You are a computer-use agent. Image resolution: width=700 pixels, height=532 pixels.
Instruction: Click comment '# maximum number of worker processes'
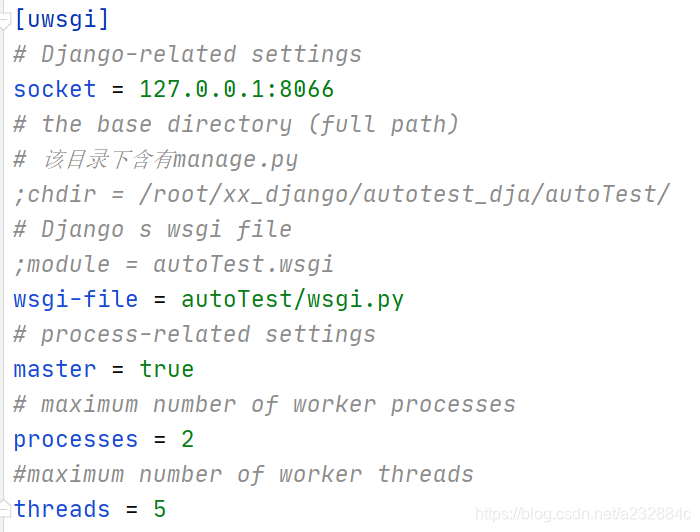click(x=265, y=405)
